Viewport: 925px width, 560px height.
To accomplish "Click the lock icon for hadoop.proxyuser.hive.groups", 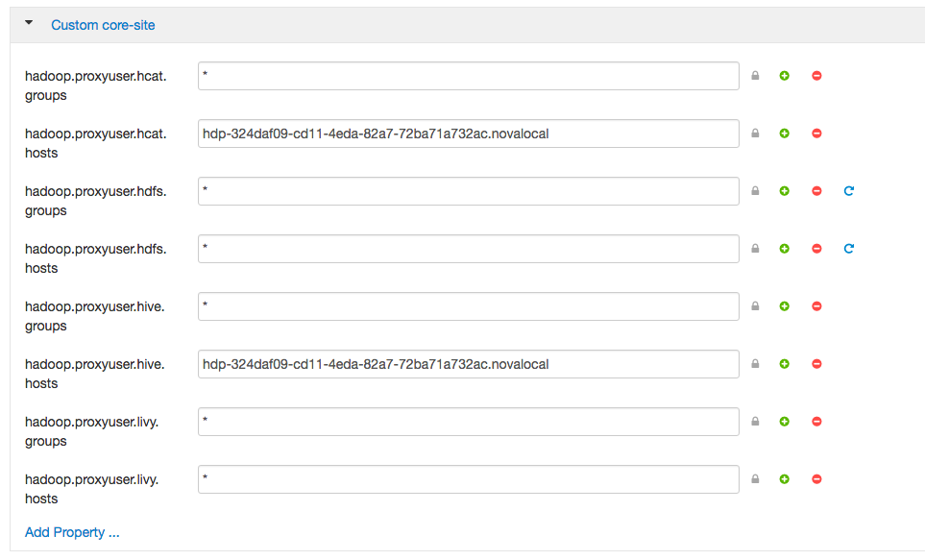I will click(755, 306).
